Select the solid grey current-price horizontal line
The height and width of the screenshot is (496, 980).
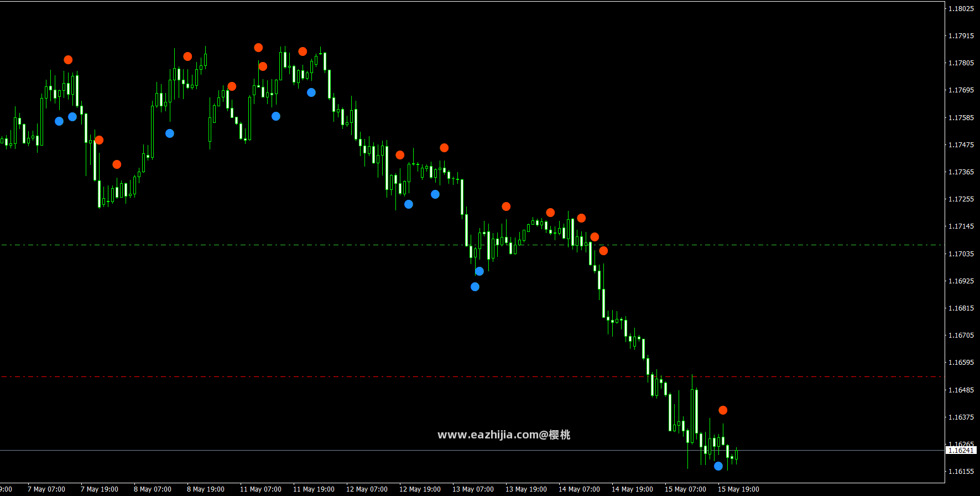[x=472, y=451]
